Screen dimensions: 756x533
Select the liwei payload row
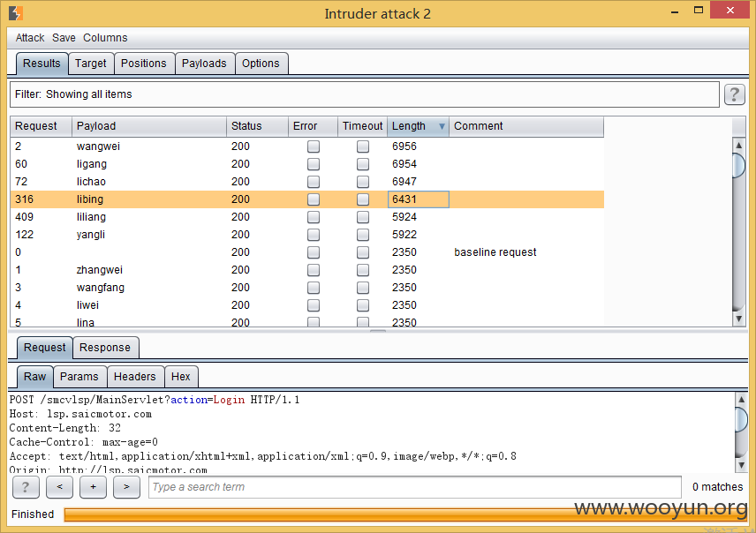306,305
